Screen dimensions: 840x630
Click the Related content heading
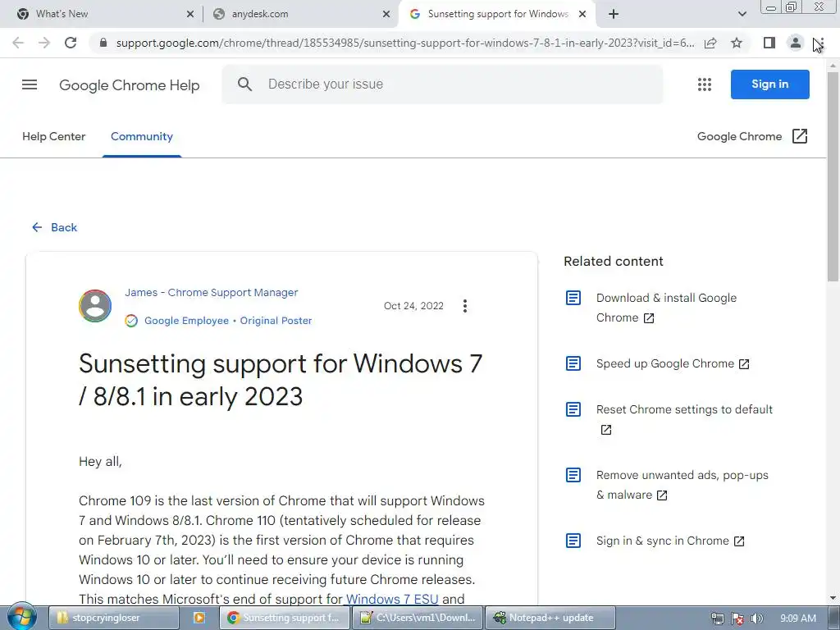click(x=614, y=262)
